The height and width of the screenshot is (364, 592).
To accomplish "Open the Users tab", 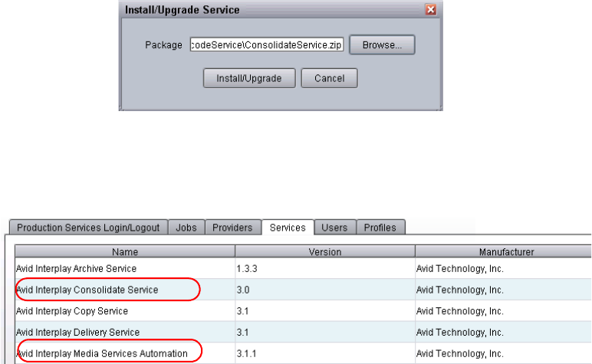I will [334, 228].
